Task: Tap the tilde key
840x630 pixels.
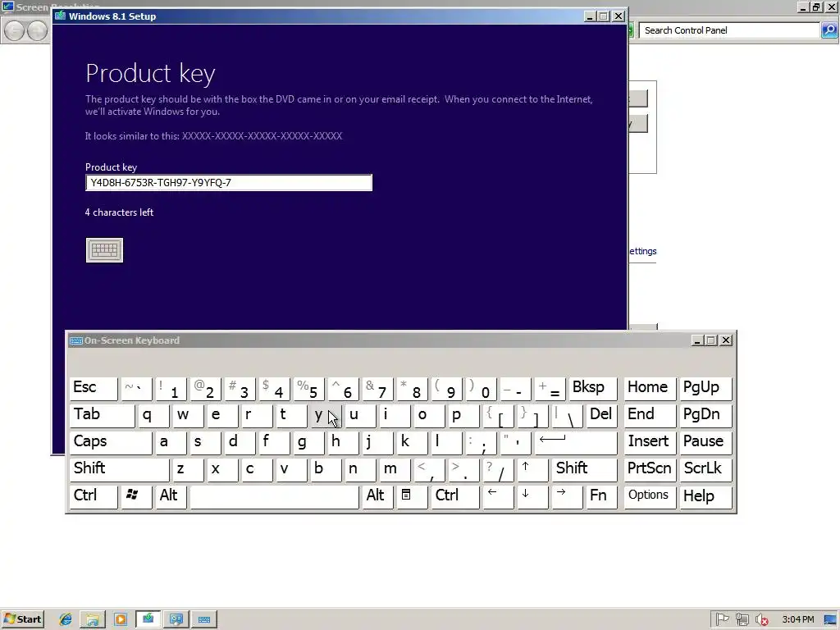Action: 136,388
